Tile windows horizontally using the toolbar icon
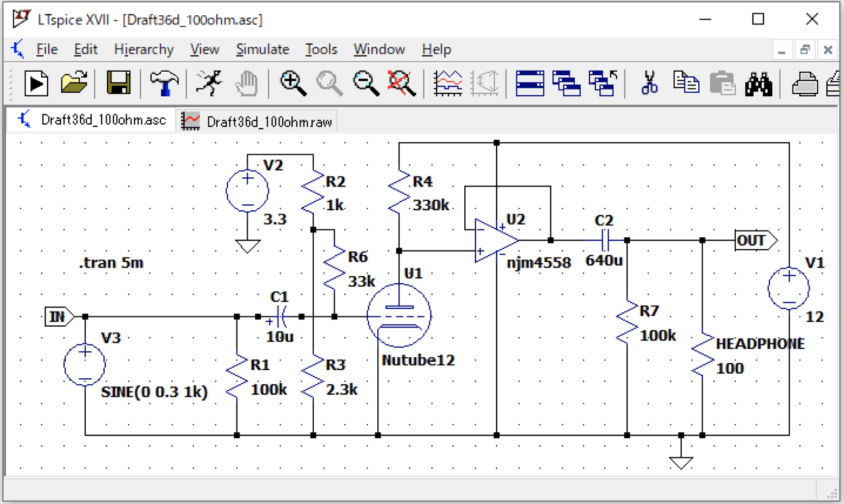 [529, 83]
